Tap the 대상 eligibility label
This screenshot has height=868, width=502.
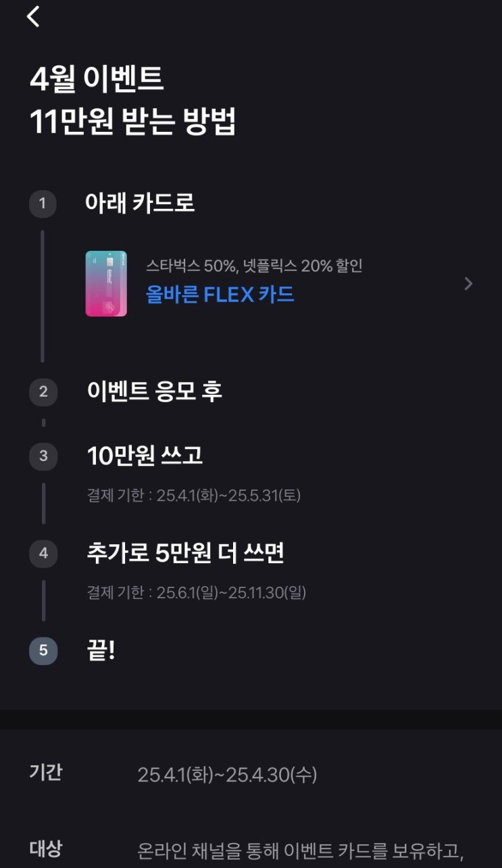pos(46,849)
